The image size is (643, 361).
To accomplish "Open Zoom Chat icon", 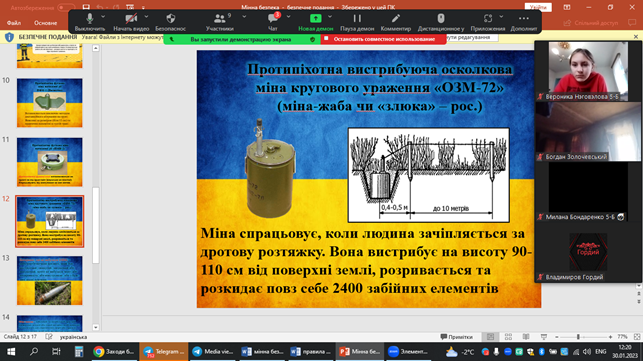I will [x=273, y=18].
